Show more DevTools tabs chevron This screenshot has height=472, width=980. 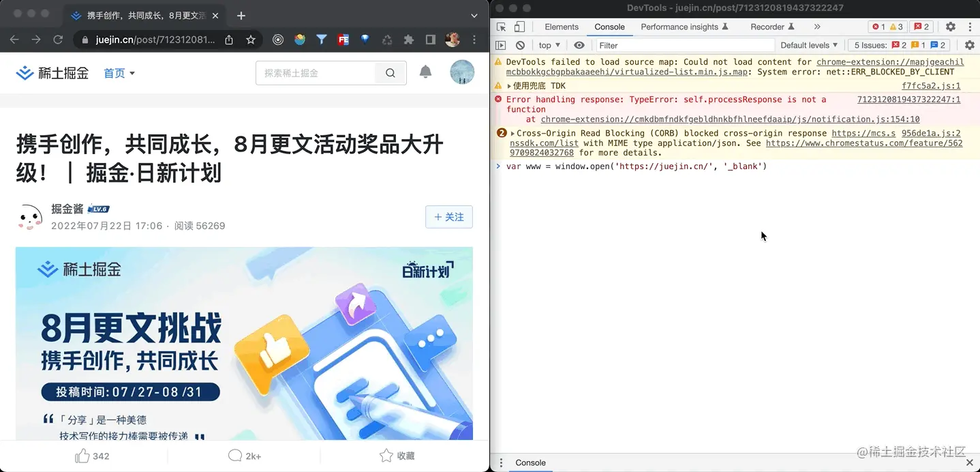coord(817,27)
